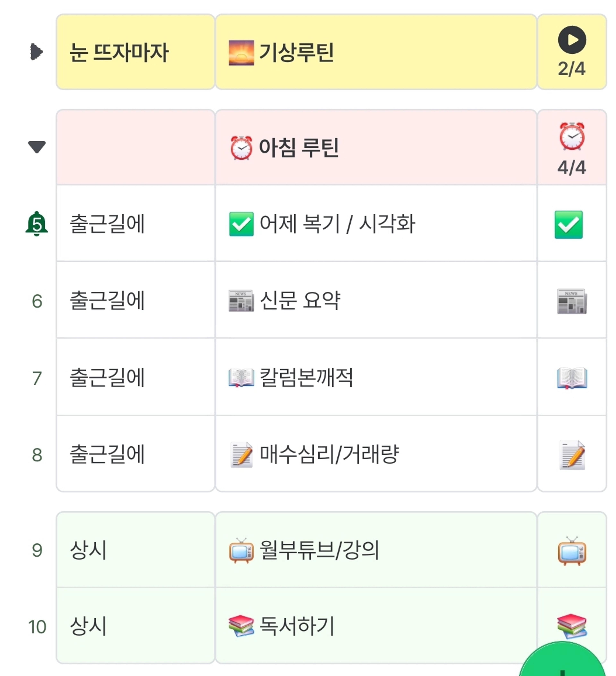The image size is (616, 676).
Task: Uncheck the green checkbox for 어제 복기
Action: (x=568, y=225)
